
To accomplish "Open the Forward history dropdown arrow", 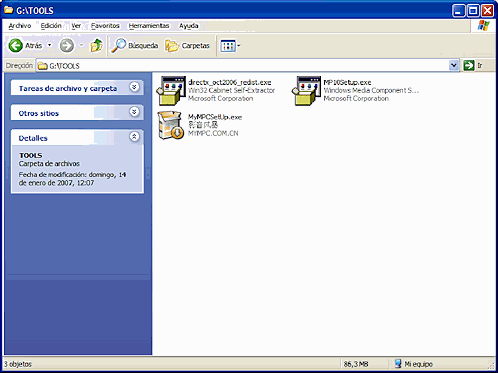I will [81, 45].
